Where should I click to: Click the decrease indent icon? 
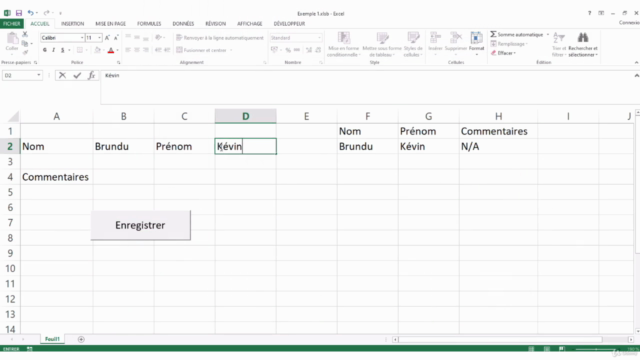(x=158, y=50)
